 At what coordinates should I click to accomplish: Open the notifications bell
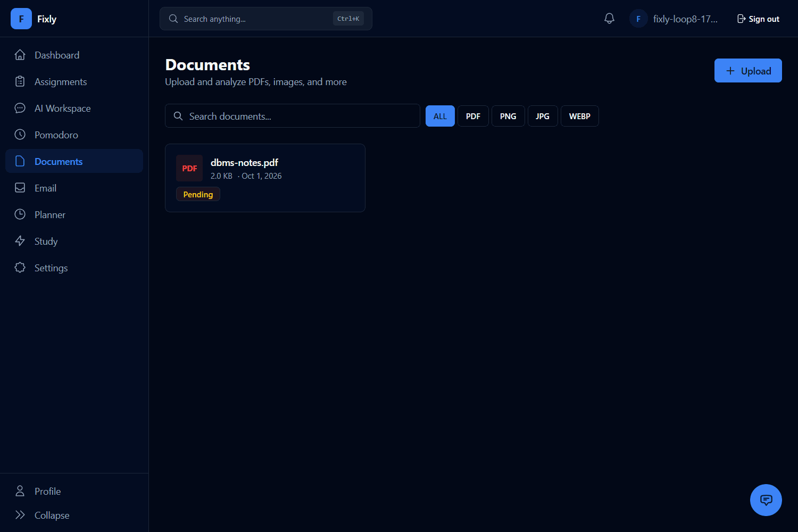(x=610, y=19)
